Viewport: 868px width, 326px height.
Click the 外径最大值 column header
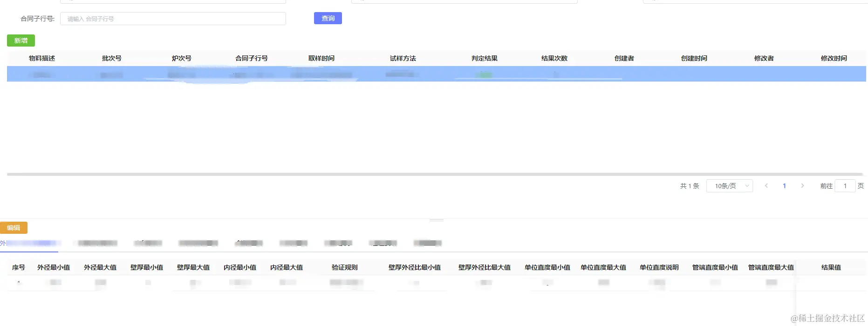[x=100, y=267]
